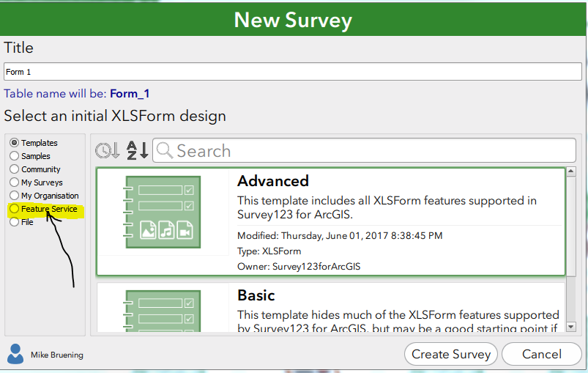Select the Advanced template title
This screenshot has width=588, height=373.
[273, 181]
